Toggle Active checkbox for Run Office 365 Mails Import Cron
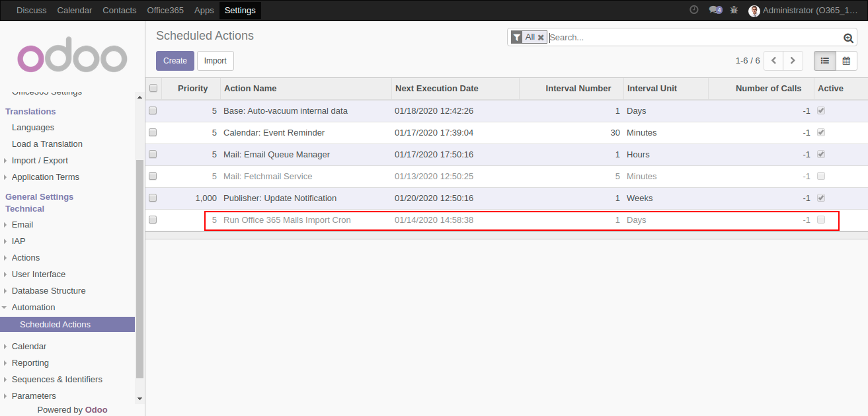The image size is (868, 416). (x=821, y=220)
